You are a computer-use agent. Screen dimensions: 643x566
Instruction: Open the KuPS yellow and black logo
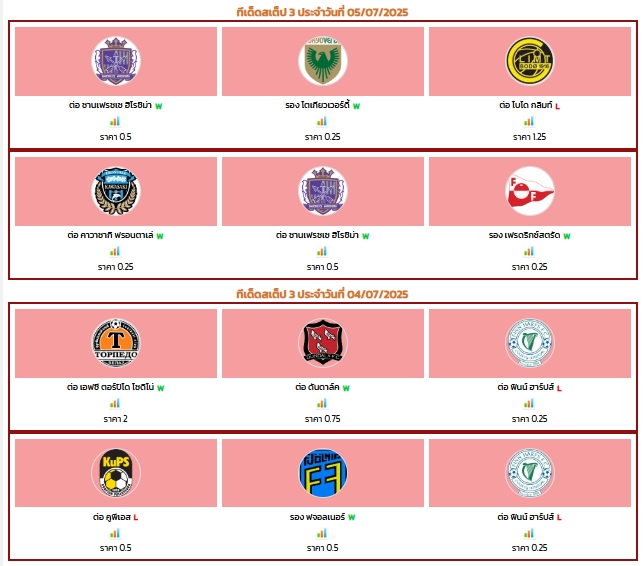116,472
